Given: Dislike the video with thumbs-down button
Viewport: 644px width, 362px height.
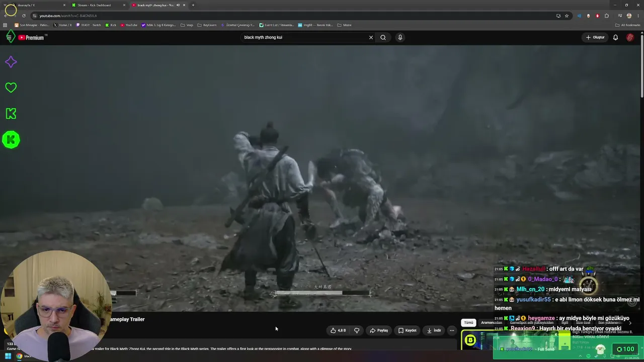Looking at the screenshot, I should 357,330.
